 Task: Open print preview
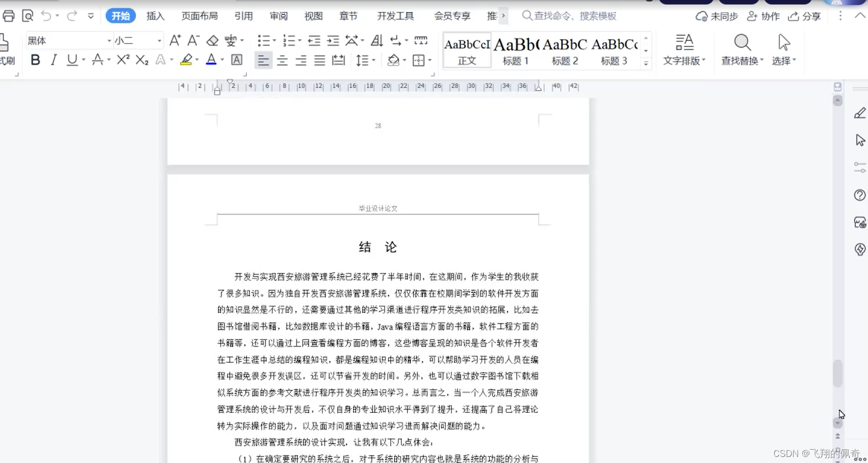[x=28, y=16]
